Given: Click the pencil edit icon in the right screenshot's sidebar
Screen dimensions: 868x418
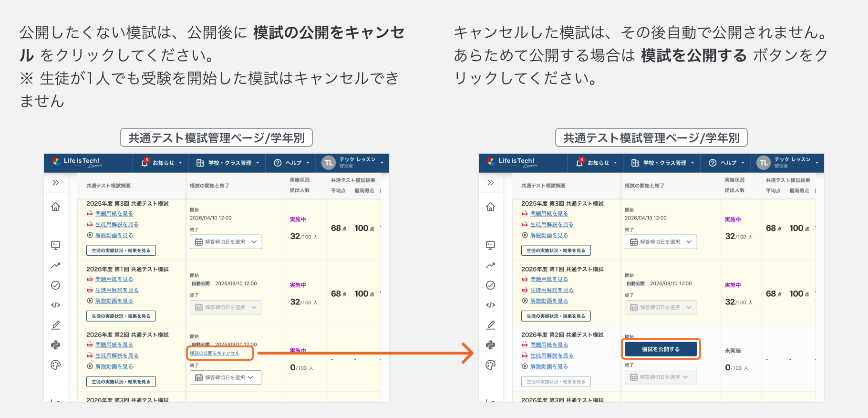Looking at the screenshot, I should click(491, 325).
